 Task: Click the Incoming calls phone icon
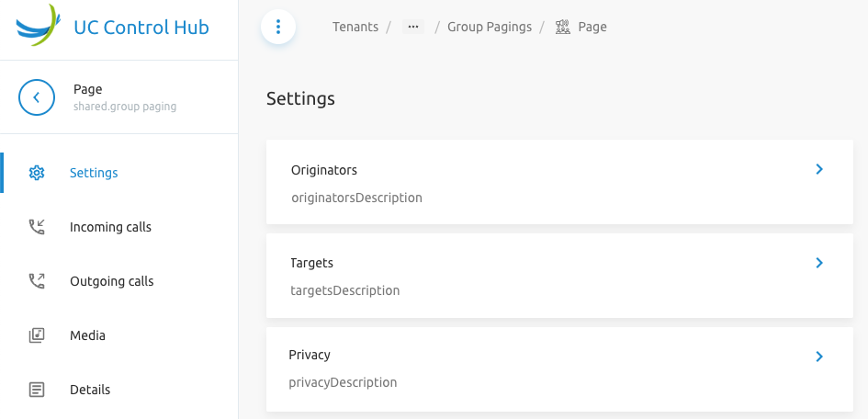[x=37, y=227]
